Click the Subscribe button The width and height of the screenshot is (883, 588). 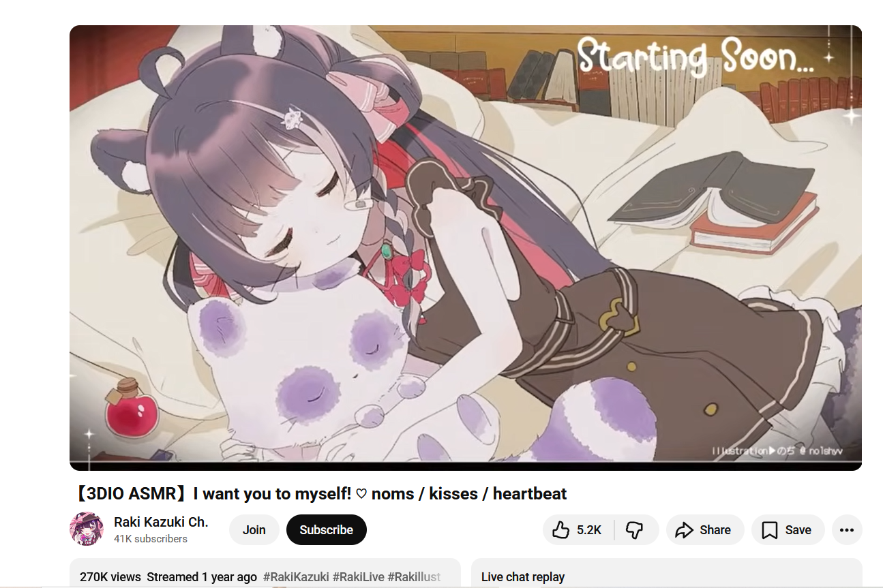click(327, 530)
